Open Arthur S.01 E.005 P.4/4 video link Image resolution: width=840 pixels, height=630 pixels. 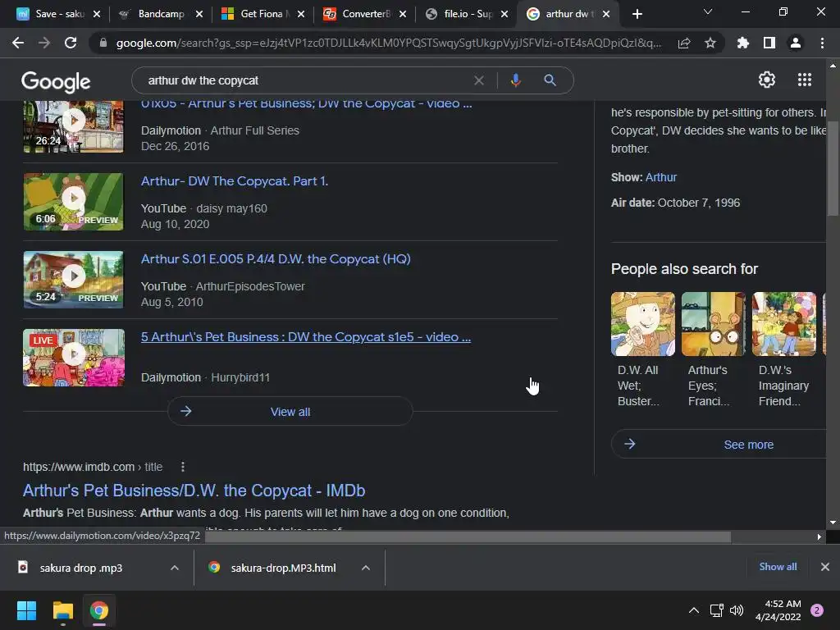click(x=276, y=258)
